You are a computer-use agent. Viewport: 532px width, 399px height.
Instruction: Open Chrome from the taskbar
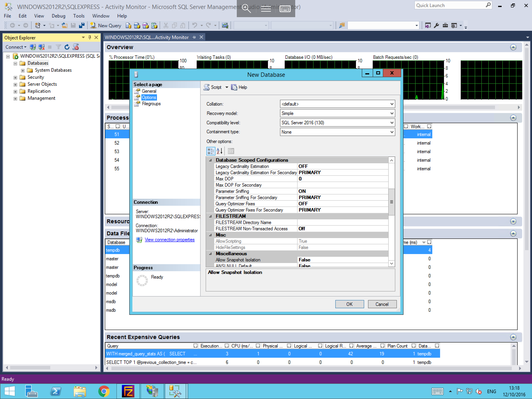104,391
